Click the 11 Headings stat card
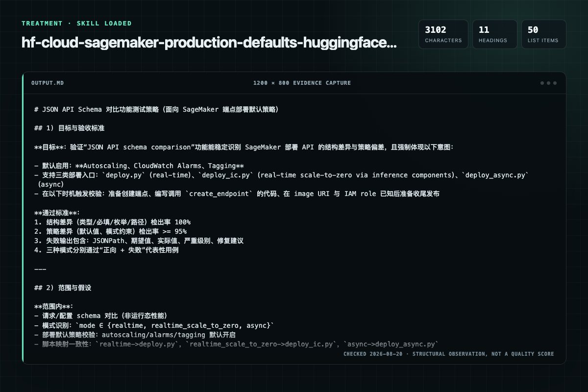This screenshot has width=588, height=392. tap(494, 34)
